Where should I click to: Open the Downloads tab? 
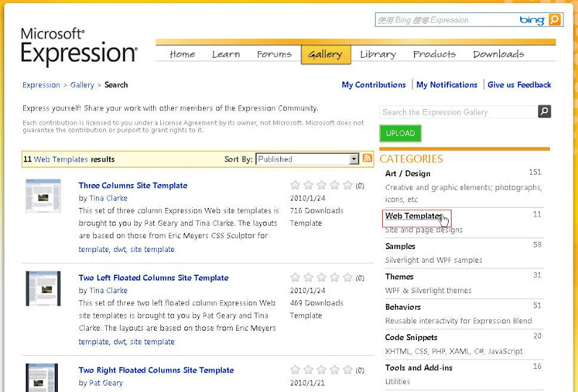coord(499,54)
